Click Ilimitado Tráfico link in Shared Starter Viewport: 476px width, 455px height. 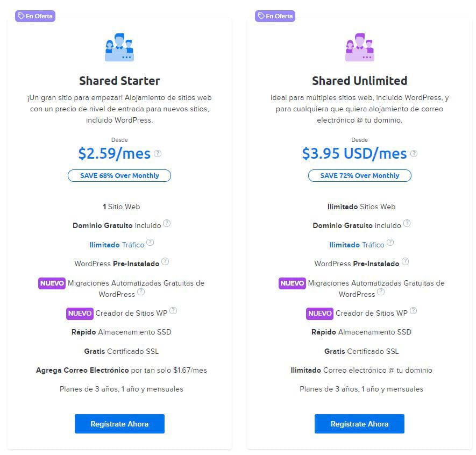[117, 245]
